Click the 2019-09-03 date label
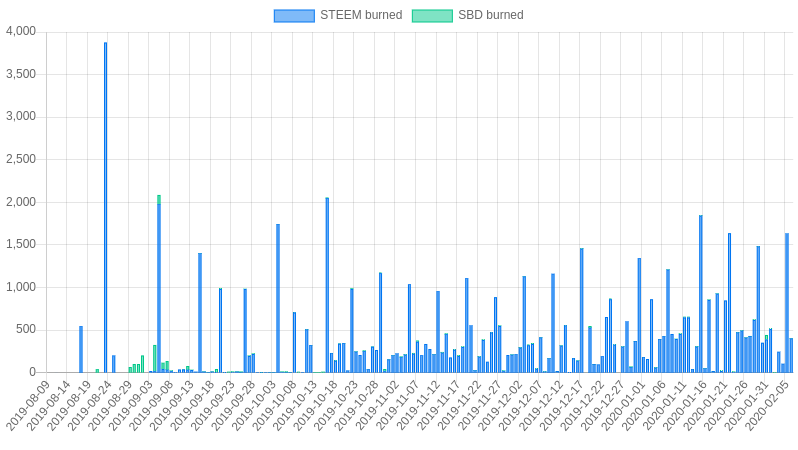 tap(130, 405)
